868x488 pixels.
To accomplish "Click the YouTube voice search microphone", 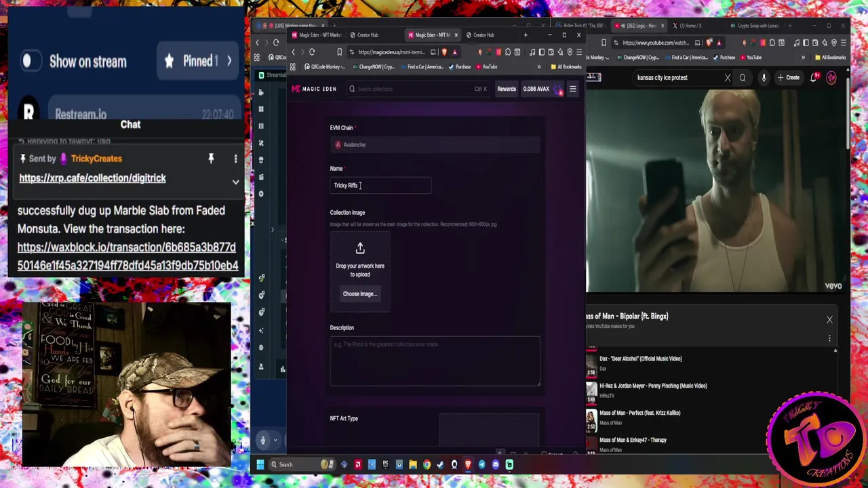I will [x=764, y=77].
